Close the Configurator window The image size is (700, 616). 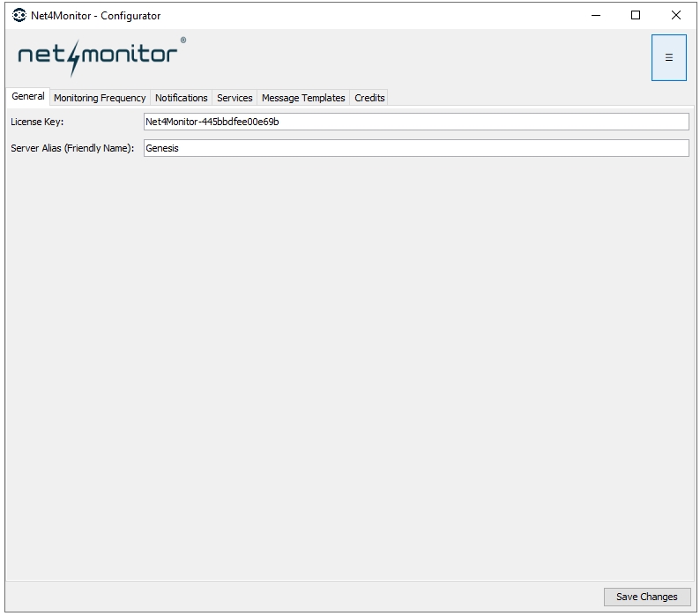tap(676, 16)
